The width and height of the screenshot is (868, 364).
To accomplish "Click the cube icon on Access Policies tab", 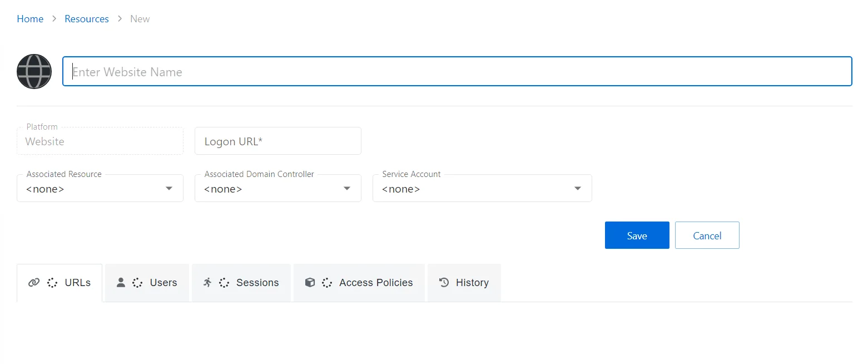I will tap(310, 282).
